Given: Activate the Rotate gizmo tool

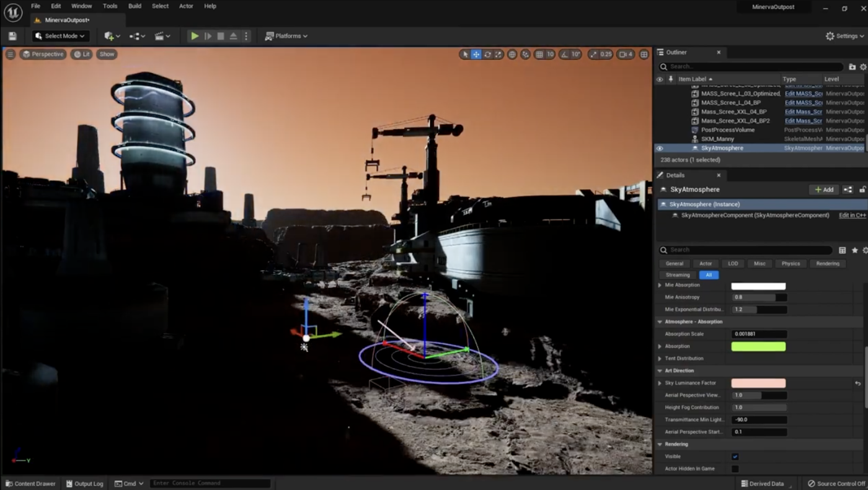Looking at the screenshot, I should (x=487, y=55).
